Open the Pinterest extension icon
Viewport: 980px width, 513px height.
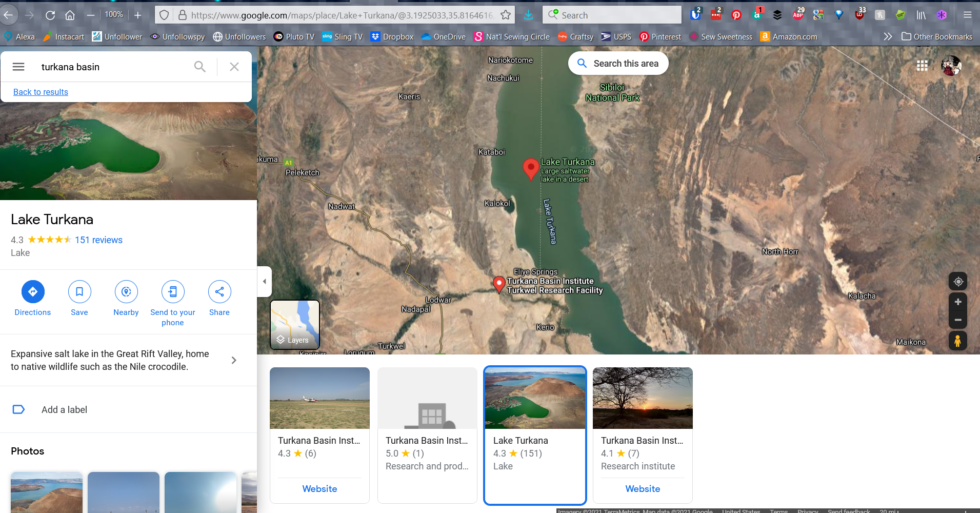click(x=736, y=15)
